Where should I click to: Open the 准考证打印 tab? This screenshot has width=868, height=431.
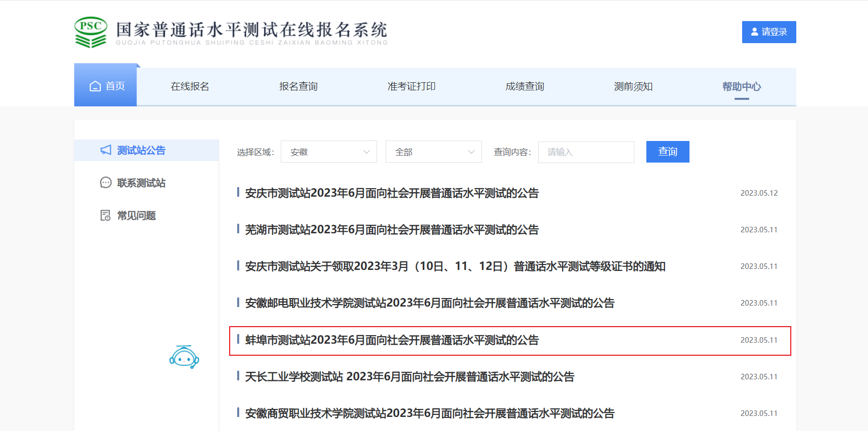(x=412, y=86)
